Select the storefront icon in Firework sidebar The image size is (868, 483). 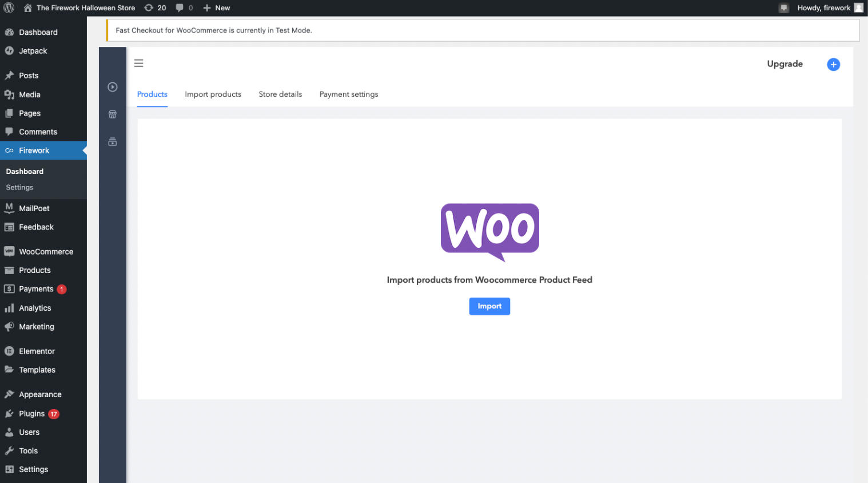[x=113, y=114]
